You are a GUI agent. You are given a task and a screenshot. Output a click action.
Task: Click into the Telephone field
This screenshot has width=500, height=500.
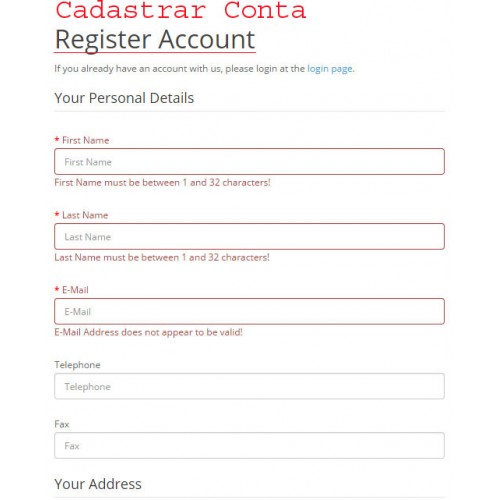pyautogui.click(x=249, y=386)
